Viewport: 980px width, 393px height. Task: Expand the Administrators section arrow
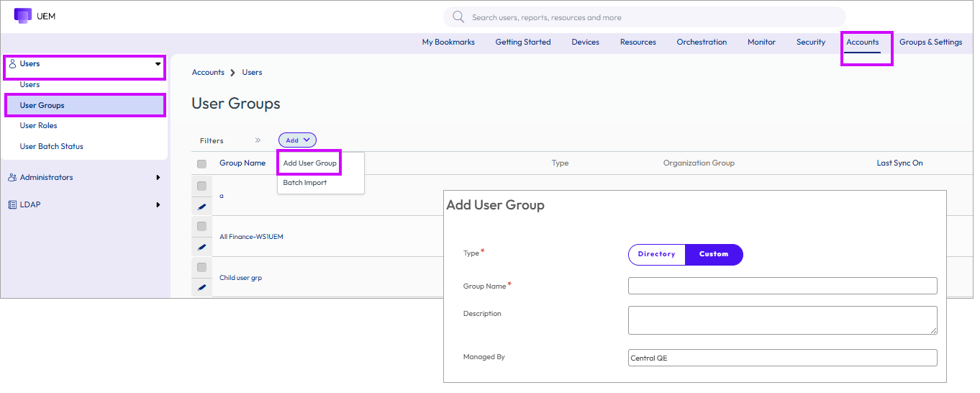click(158, 177)
